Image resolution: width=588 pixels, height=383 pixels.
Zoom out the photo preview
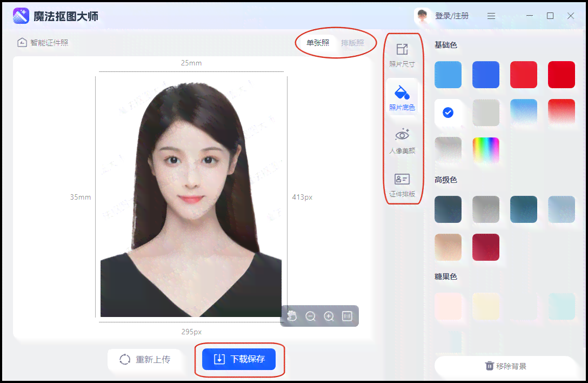click(311, 316)
